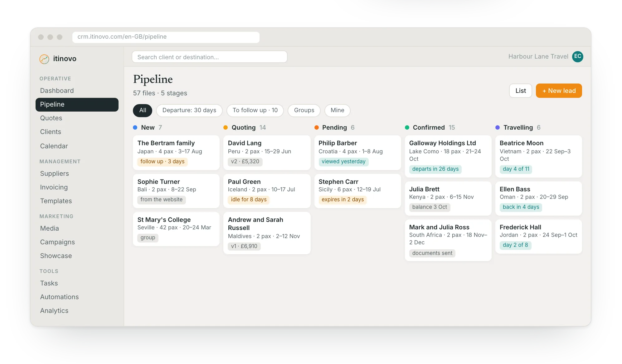Open Galloway Holdings Ltd card
The width and height of the screenshot is (622, 364).
pos(448,156)
